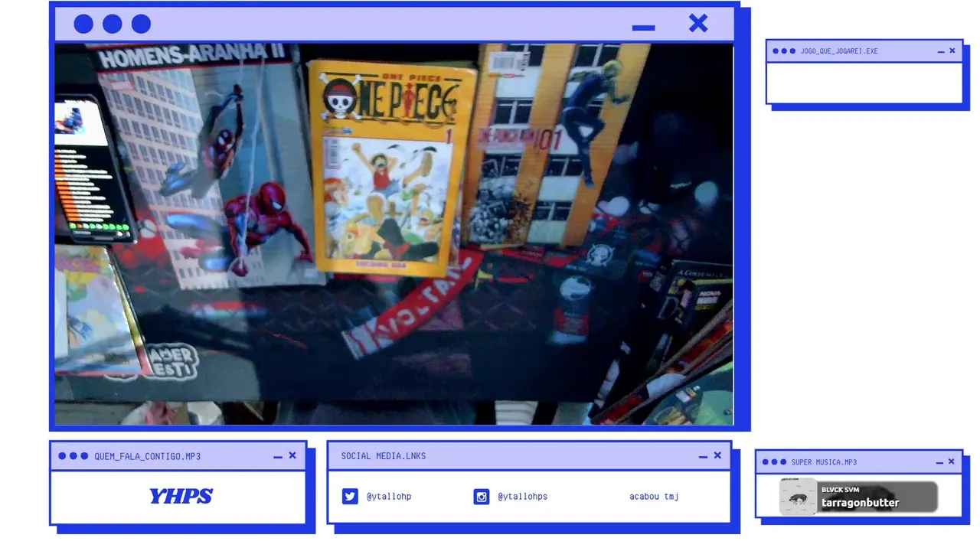Image resolution: width=980 pixels, height=551 pixels.
Task: Close the main video window
Action: point(698,23)
